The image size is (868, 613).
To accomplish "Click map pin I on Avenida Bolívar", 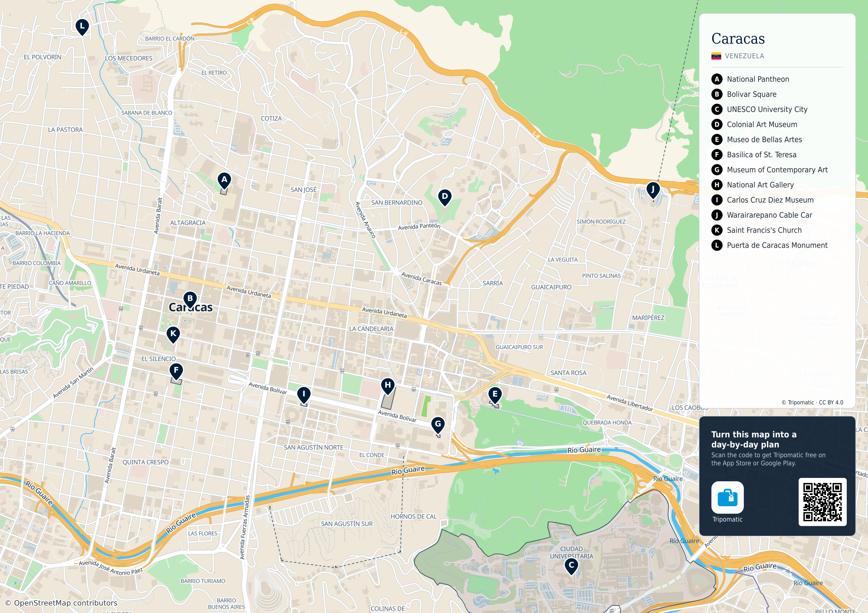I will click(304, 395).
